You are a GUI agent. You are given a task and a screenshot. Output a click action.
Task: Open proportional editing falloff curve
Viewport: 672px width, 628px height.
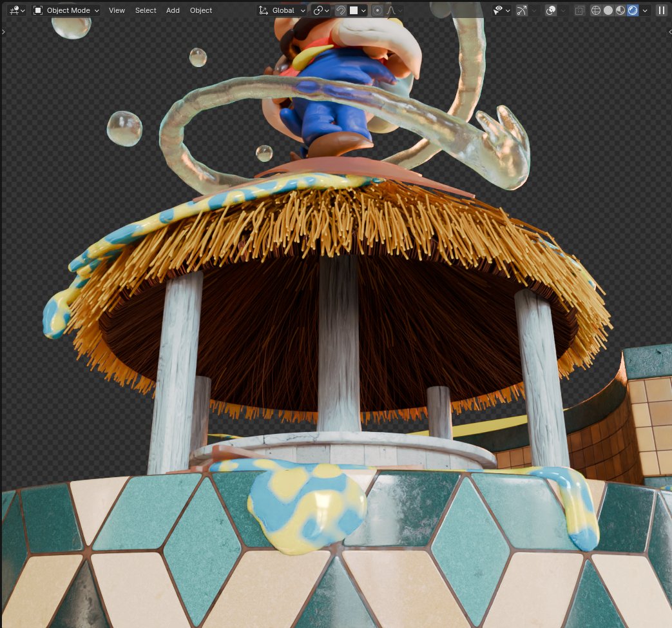coord(394,10)
